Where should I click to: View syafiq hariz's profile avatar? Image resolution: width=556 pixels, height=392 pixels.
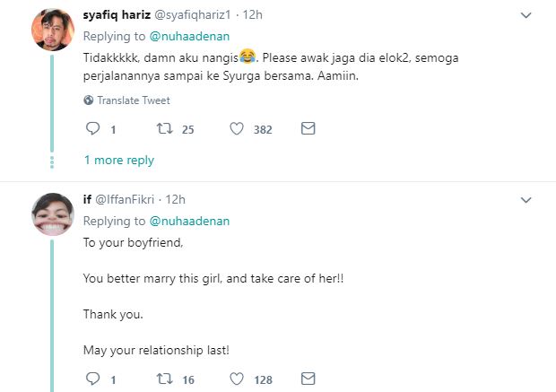pos(53,30)
